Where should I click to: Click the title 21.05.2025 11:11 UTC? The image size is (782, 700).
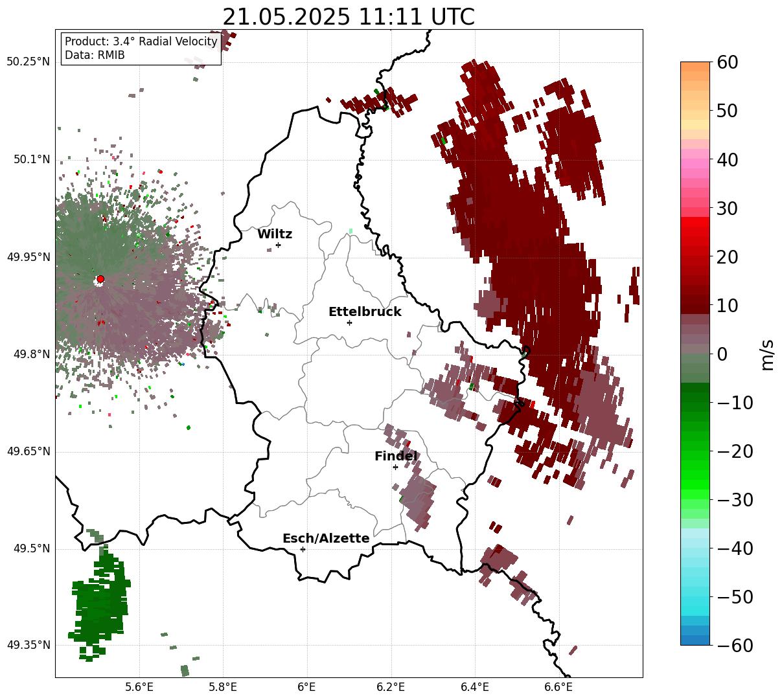[x=349, y=17]
